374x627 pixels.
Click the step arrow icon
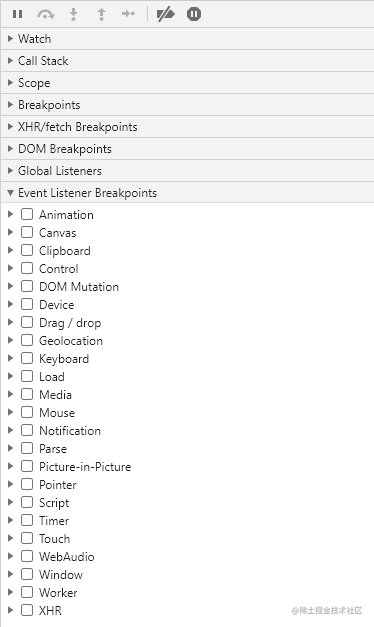128,14
